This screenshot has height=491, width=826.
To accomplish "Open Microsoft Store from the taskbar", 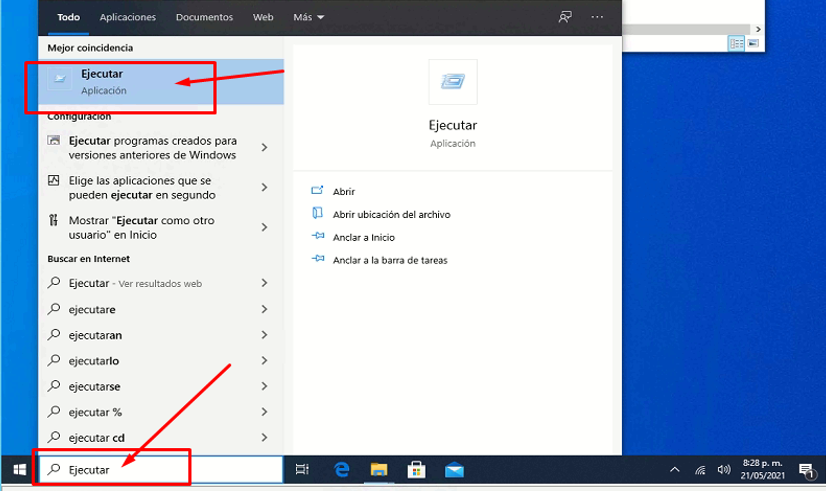I will [417, 470].
